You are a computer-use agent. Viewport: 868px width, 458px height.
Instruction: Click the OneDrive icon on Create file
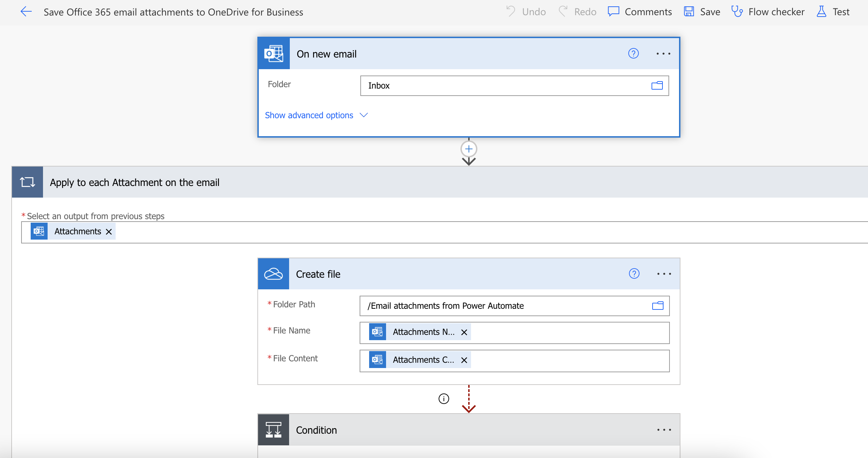click(274, 274)
